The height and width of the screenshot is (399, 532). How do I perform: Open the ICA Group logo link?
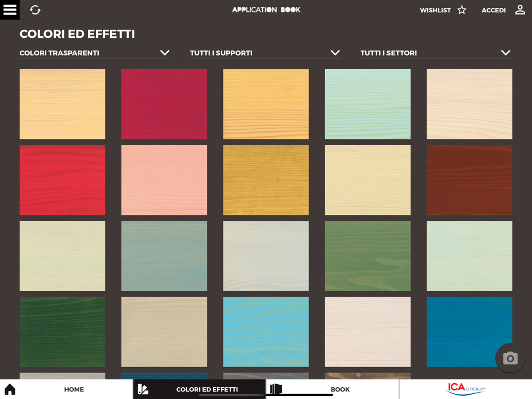[465, 389]
